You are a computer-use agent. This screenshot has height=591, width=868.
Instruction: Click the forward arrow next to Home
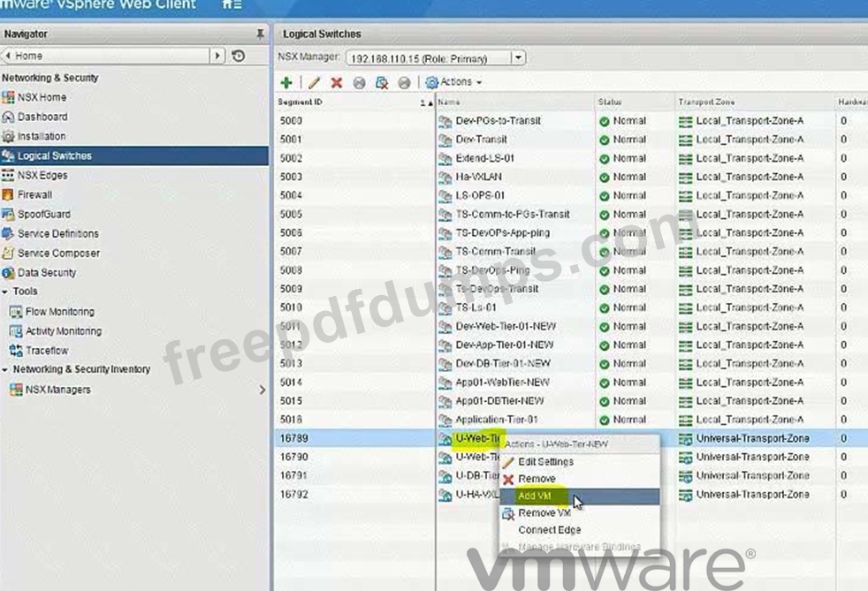point(217,56)
